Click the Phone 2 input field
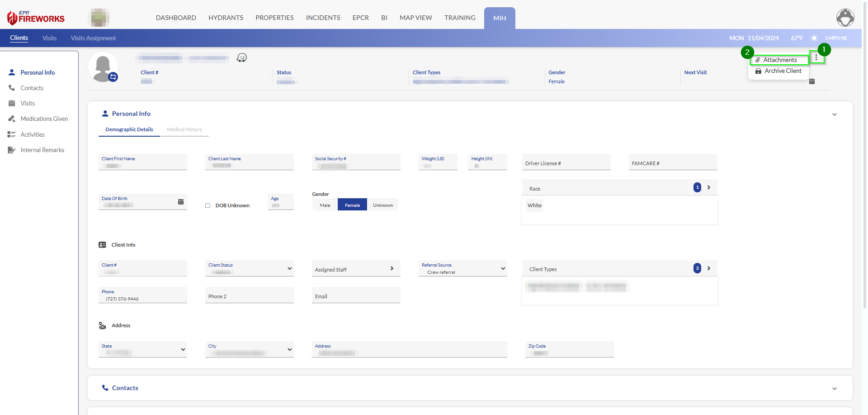 [249, 296]
